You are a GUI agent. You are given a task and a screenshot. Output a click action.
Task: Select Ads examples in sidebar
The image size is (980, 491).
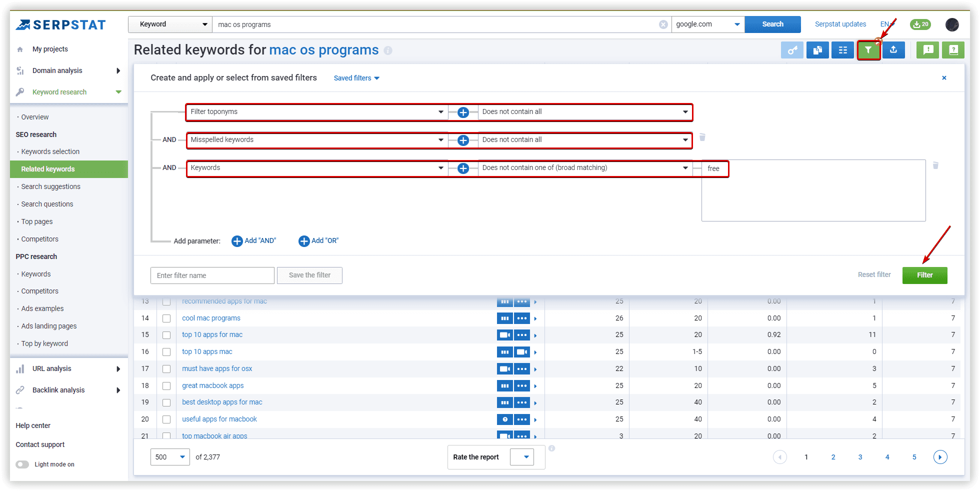point(42,309)
